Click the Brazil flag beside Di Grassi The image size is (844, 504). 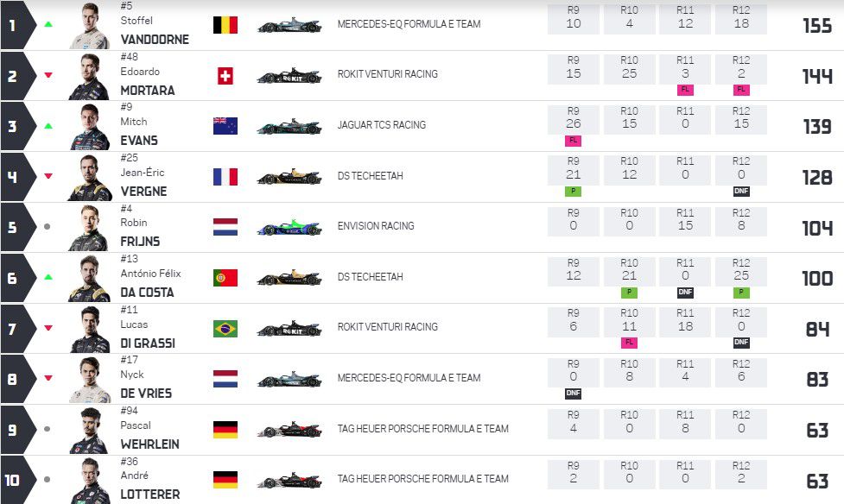[225, 329]
